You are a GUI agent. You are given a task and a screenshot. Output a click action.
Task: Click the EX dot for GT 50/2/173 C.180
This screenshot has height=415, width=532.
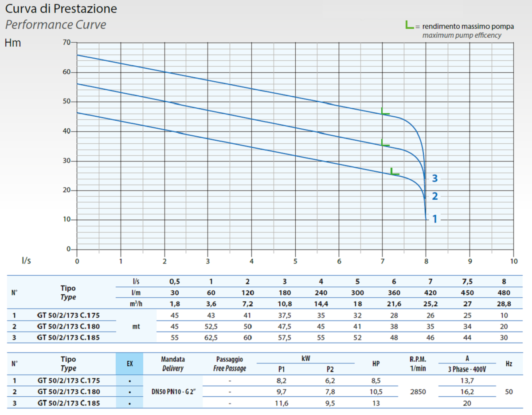[129, 392]
